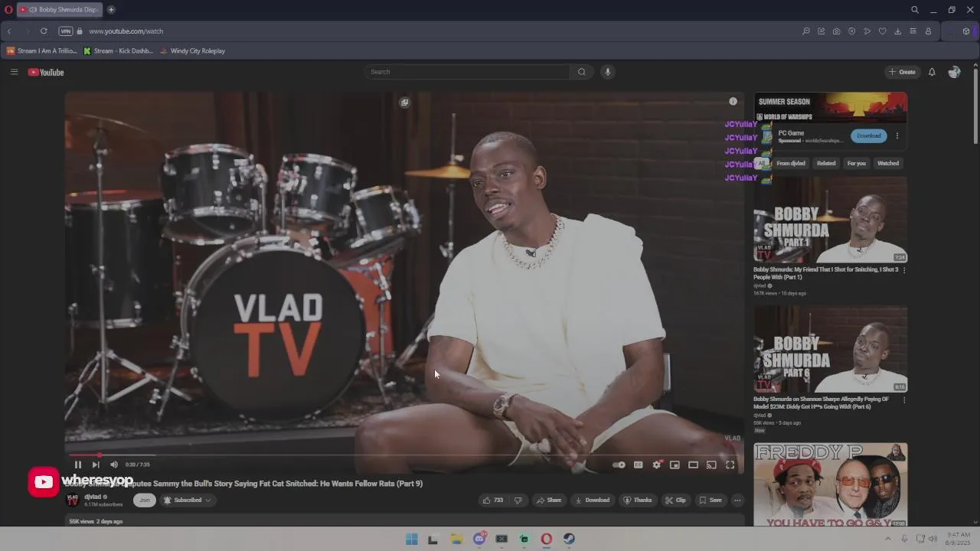Screen dimensions: 980x551
Task: Enter fullscreen video mode
Action: tap(730, 465)
